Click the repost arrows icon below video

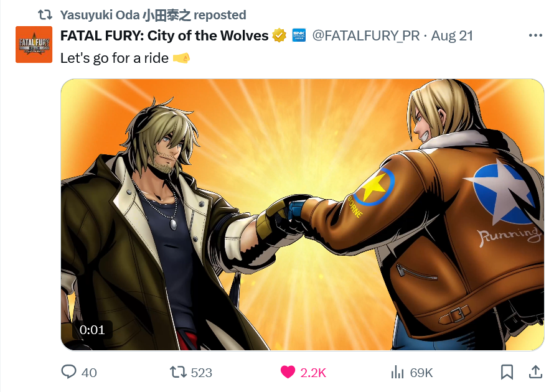178,372
